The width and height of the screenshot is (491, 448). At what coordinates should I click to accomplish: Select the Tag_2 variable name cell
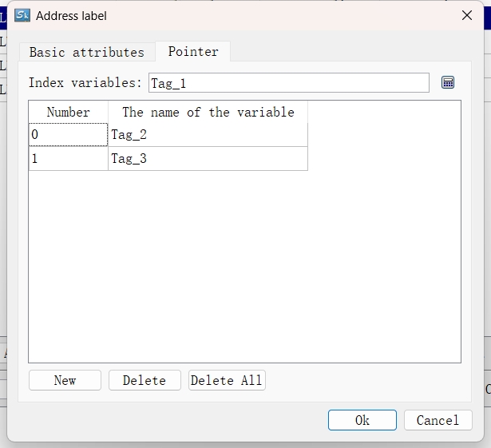(x=208, y=135)
